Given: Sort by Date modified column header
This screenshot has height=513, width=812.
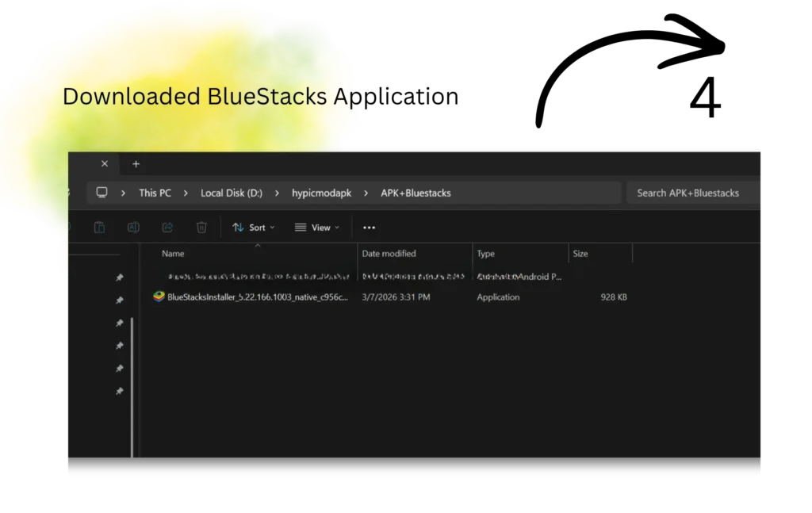Looking at the screenshot, I should click(389, 254).
